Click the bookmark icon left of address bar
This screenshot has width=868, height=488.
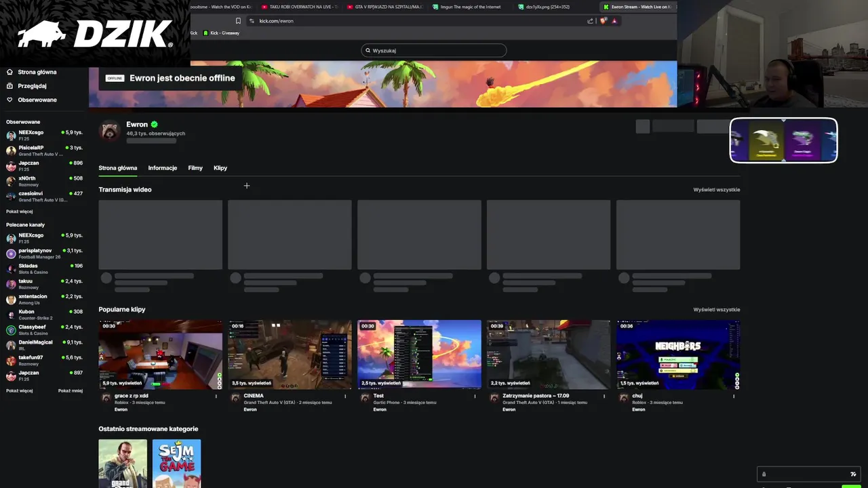pos(238,21)
